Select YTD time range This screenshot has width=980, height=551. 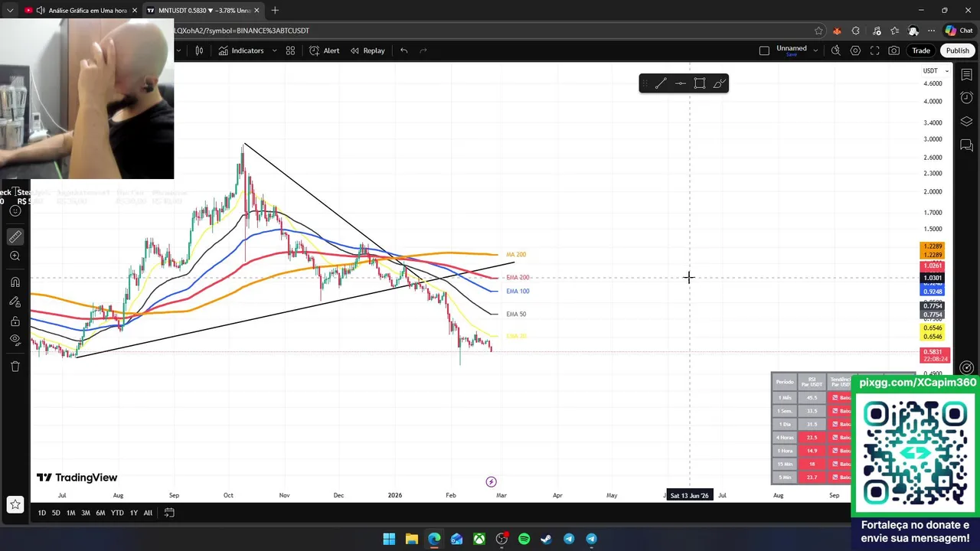pyautogui.click(x=117, y=513)
